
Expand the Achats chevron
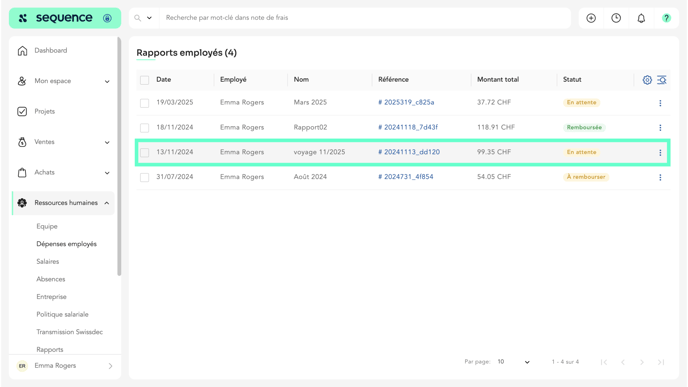107,173
